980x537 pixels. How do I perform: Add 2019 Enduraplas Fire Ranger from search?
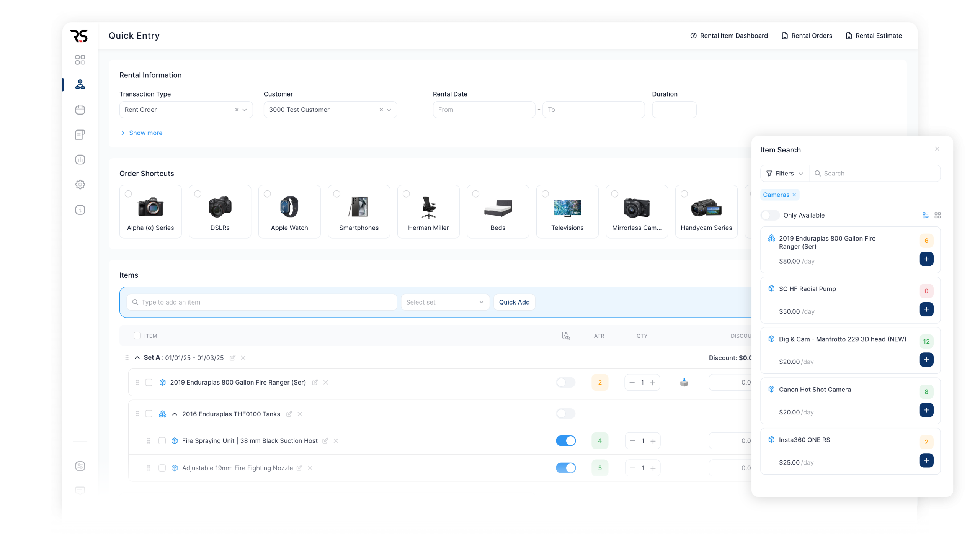coord(926,259)
